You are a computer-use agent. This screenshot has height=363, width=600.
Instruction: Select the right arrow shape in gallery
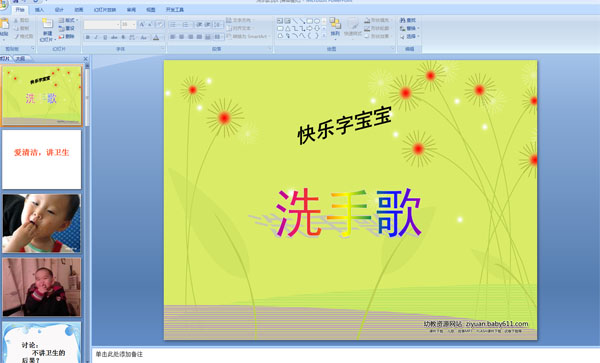coord(310,28)
